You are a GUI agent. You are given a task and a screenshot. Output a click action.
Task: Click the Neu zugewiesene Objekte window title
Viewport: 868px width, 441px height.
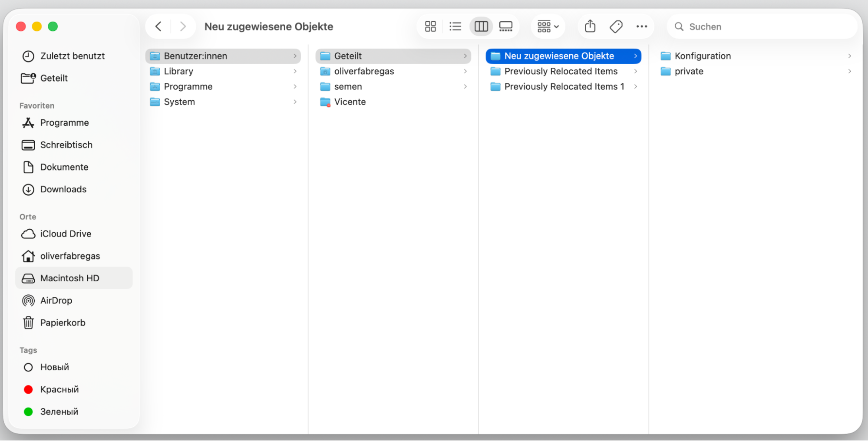pos(269,26)
